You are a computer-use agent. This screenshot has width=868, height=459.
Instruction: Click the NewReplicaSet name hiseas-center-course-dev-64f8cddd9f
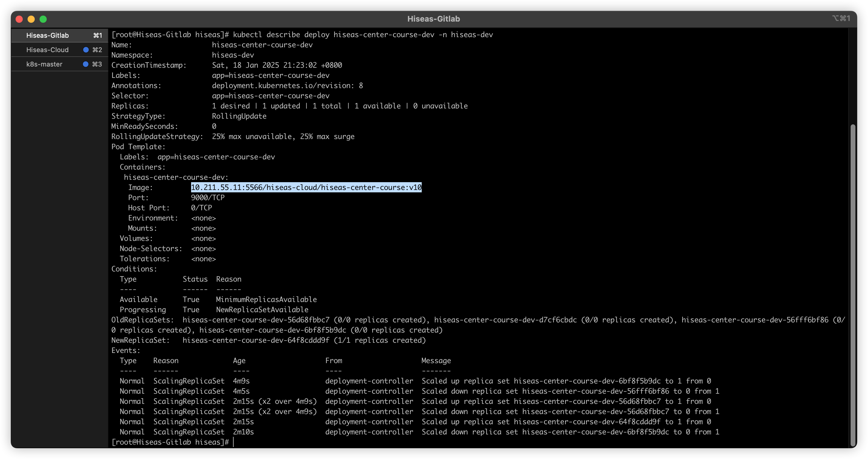(x=256, y=340)
